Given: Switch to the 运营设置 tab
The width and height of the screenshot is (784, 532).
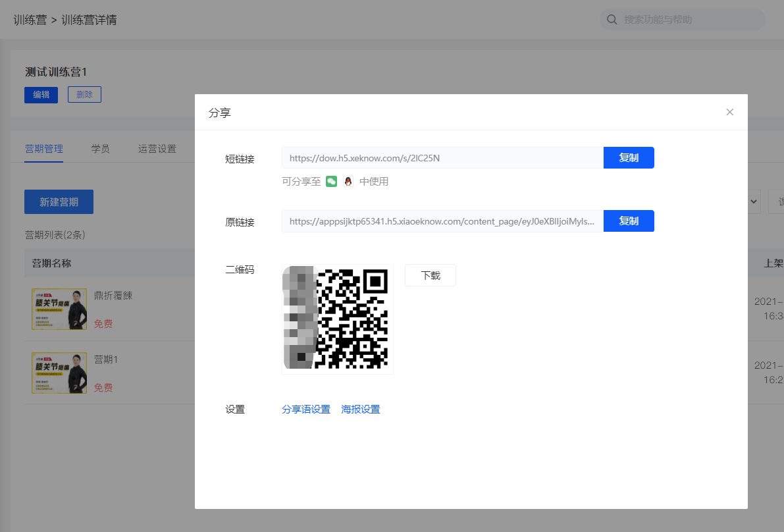Looking at the screenshot, I should click(x=157, y=149).
